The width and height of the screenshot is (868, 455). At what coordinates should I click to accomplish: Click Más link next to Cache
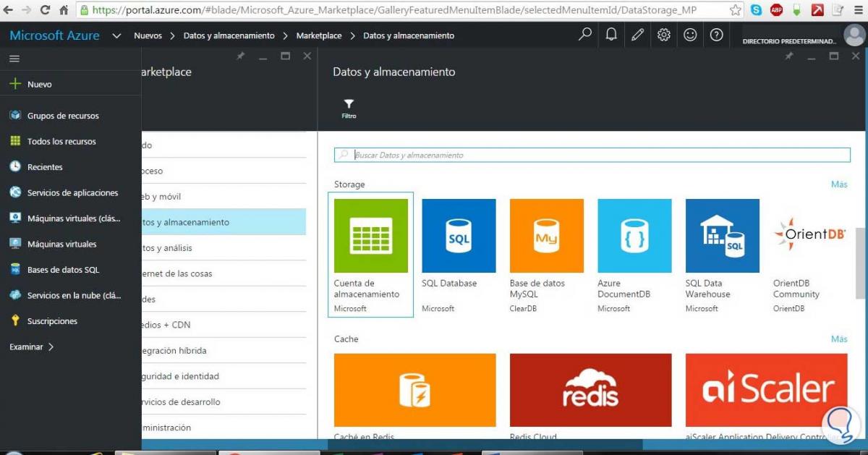(x=839, y=339)
